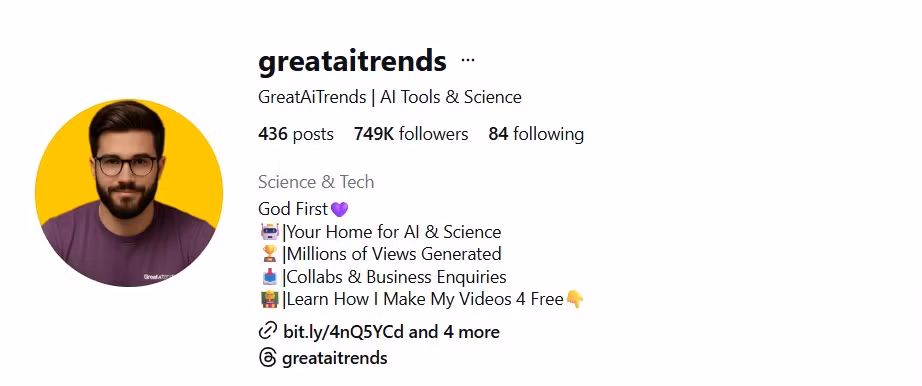View the 84 following list
The image size is (922, 386).
coord(536,134)
